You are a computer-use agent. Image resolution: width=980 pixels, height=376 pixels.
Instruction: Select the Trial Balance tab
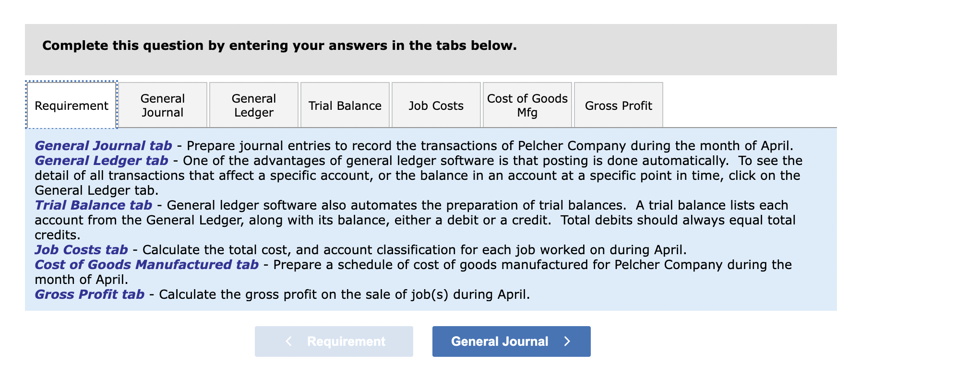(345, 105)
